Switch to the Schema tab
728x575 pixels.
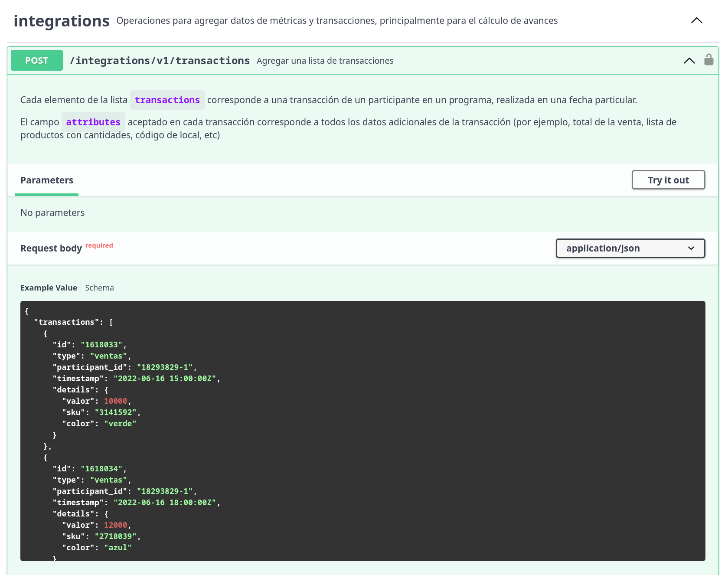tap(99, 288)
